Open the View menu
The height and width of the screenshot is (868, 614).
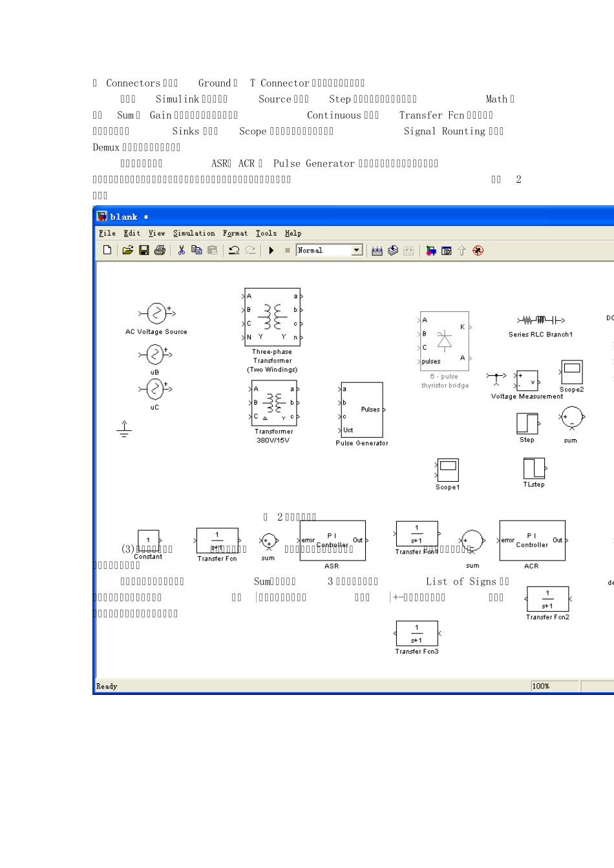point(156,233)
